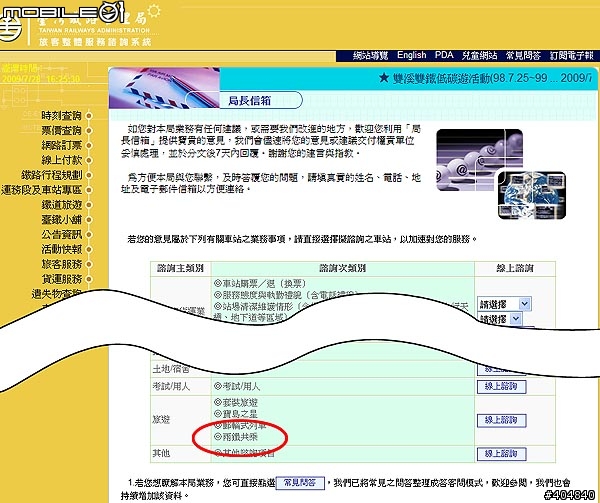Select the 車站購票／退（換票） item

point(260,283)
